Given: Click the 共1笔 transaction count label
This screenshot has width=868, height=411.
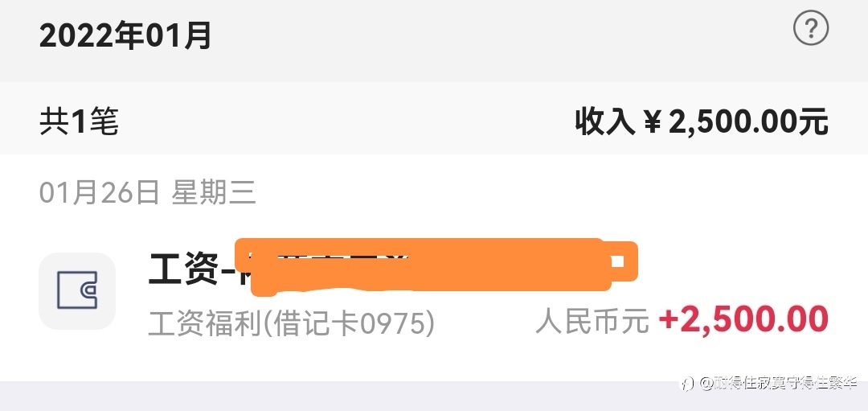Looking at the screenshot, I should (79, 121).
